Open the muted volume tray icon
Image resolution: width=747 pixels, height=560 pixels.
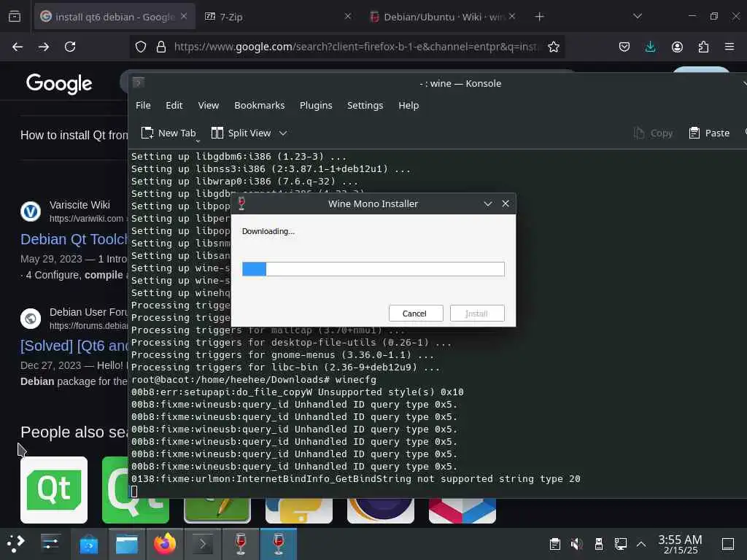click(x=576, y=544)
